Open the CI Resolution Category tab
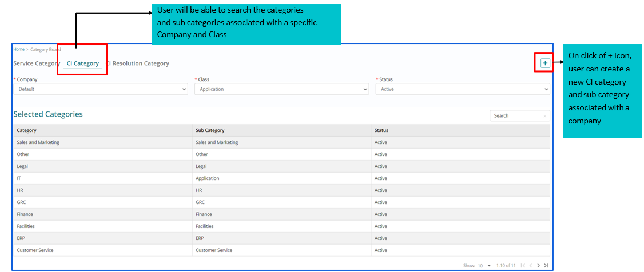The width and height of the screenshot is (644, 272). (x=139, y=63)
